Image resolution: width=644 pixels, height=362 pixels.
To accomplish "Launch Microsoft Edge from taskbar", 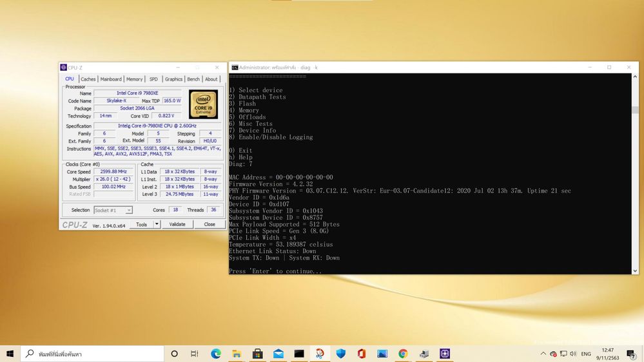I will click(215, 354).
